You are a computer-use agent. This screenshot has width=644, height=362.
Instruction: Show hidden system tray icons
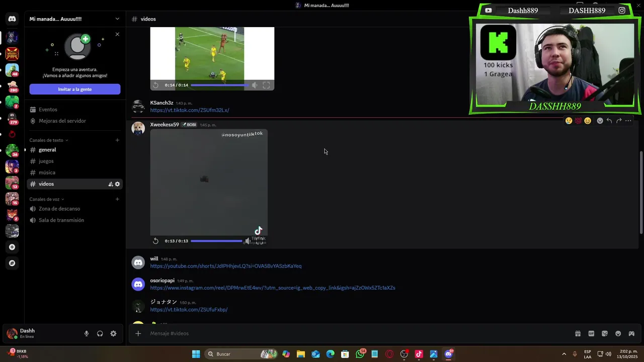click(563, 354)
